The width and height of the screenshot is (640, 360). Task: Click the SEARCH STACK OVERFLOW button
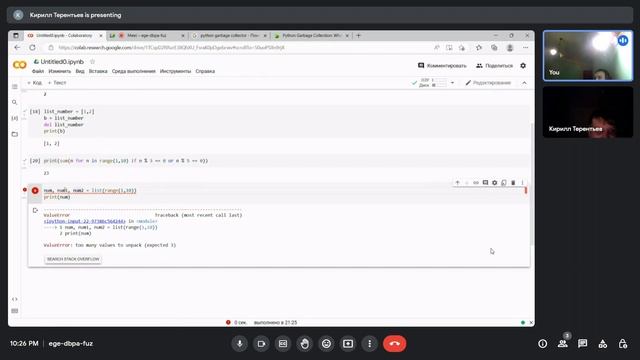tap(73, 259)
